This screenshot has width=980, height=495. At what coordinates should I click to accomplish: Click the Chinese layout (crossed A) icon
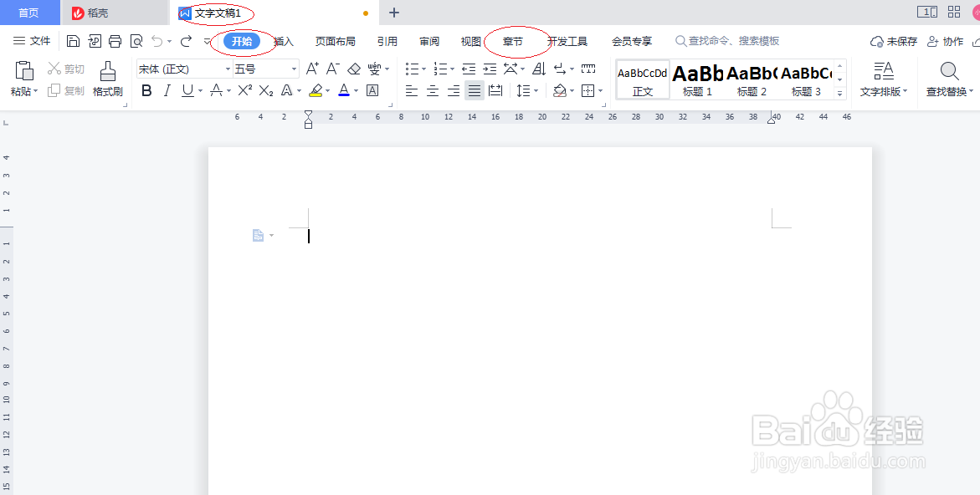[511, 69]
